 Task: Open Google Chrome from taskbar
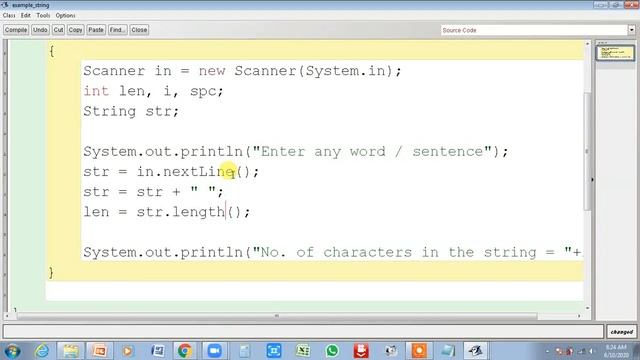click(184, 351)
